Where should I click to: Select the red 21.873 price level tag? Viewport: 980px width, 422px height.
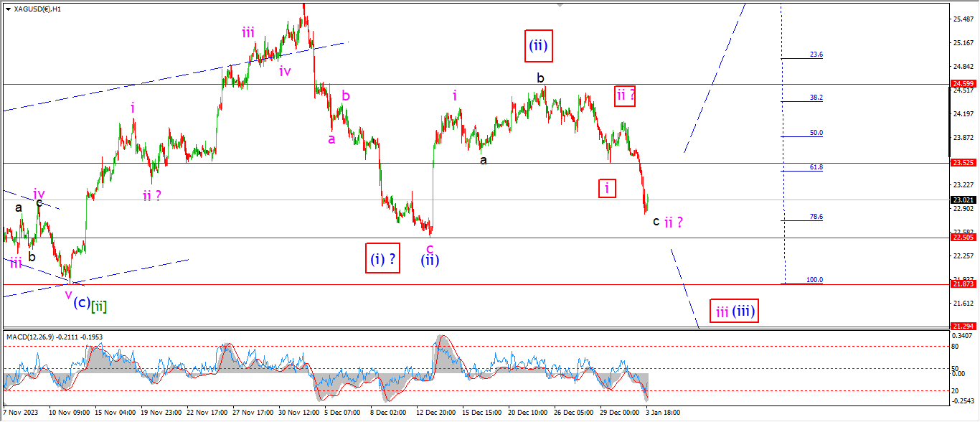pyautogui.click(x=962, y=284)
